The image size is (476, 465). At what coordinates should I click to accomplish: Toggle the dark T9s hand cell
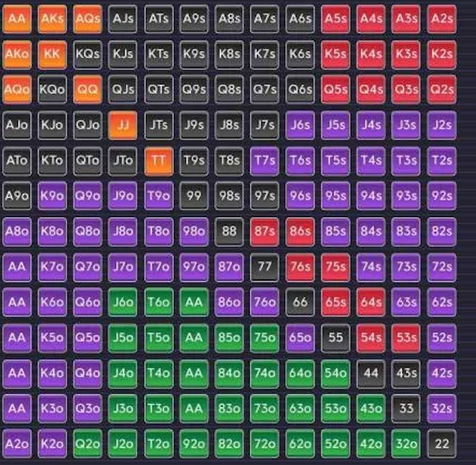pyautogui.click(x=194, y=160)
